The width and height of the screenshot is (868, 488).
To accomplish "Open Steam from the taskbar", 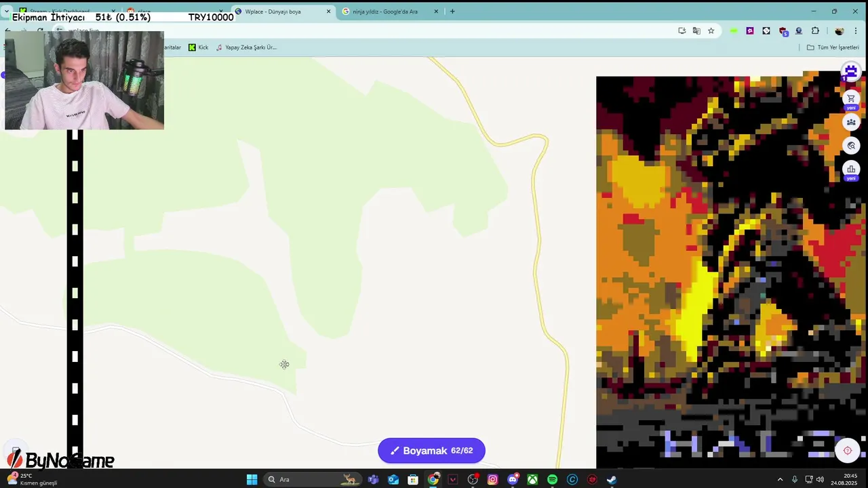I will point(612,480).
